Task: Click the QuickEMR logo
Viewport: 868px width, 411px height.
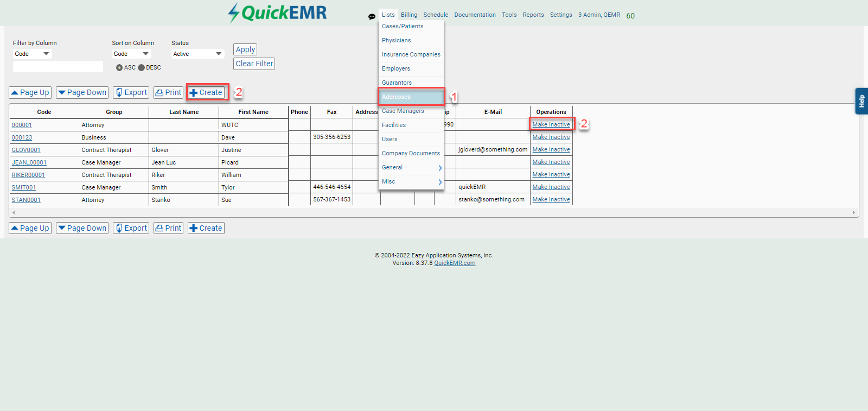Action: 277,12
